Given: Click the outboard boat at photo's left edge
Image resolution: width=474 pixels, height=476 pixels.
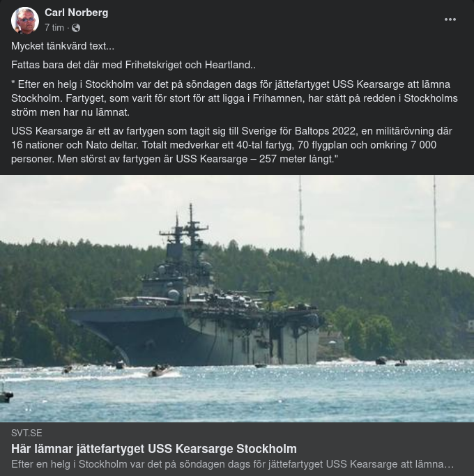Looking at the screenshot, I should [6, 394].
